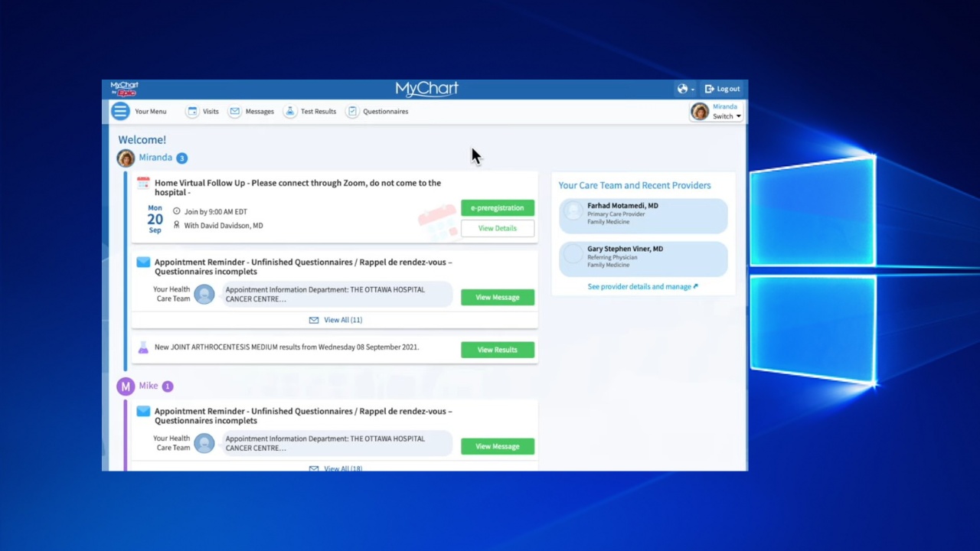Image resolution: width=980 pixels, height=551 pixels.
Task: Click the envelope icon on Mike's appointment reminder
Action: coord(143,412)
